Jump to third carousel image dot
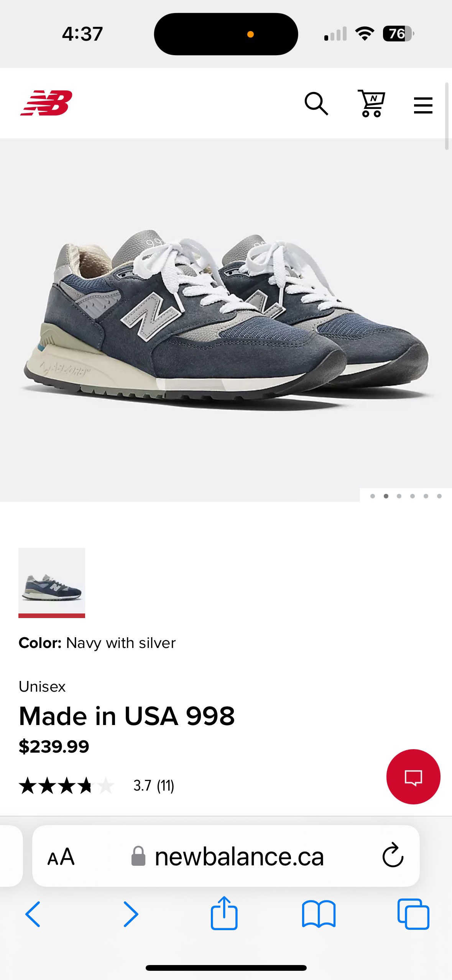The width and height of the screenshot is (452, 980). tap(399, 496)
